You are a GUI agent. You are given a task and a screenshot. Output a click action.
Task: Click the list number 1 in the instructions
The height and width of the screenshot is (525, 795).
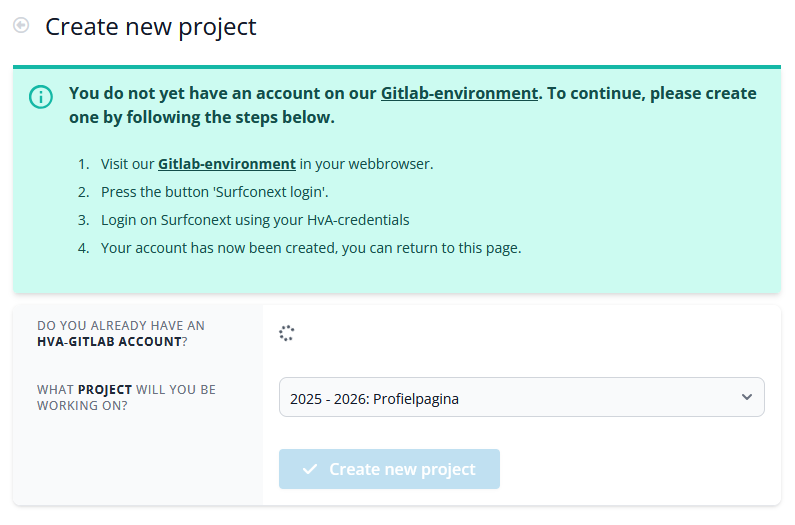[x=83, y=164]
